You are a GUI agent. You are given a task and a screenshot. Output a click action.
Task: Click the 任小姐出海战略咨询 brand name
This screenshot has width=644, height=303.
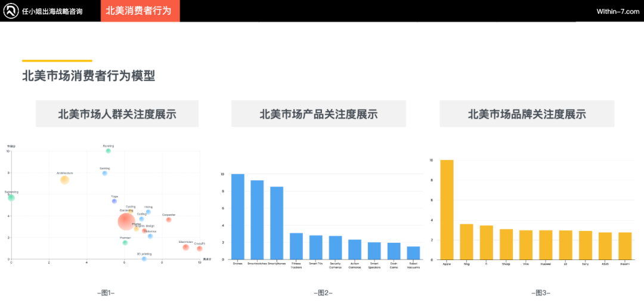coord(52,11)
